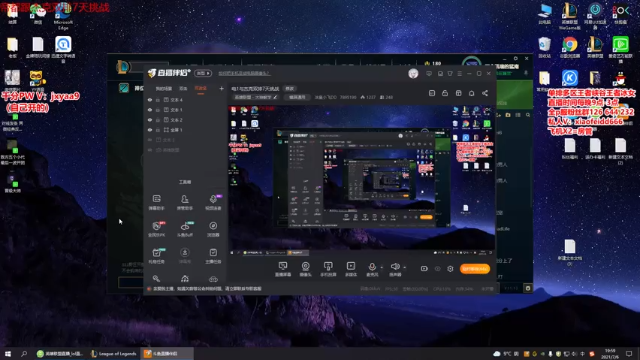Open the hamburger menu in the title bar
The width and height of the screenshot is (640, 360).
click(x=460, y=73)
